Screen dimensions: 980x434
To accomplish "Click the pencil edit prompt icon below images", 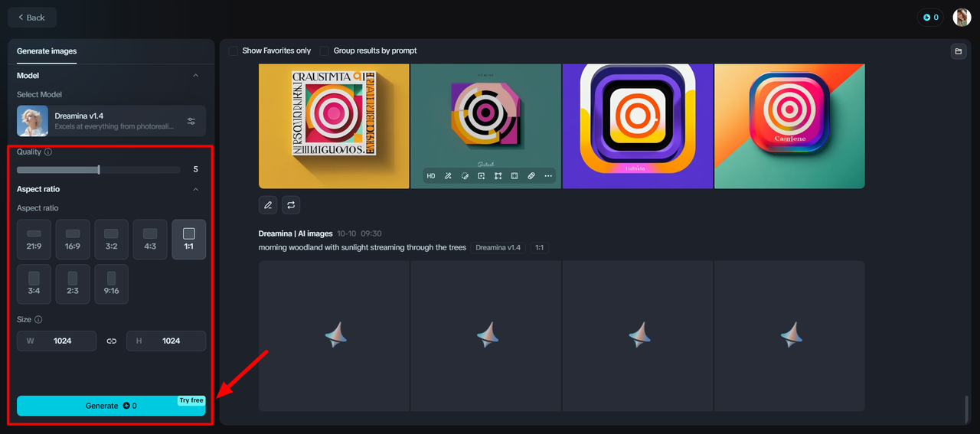I will [268, 204].
